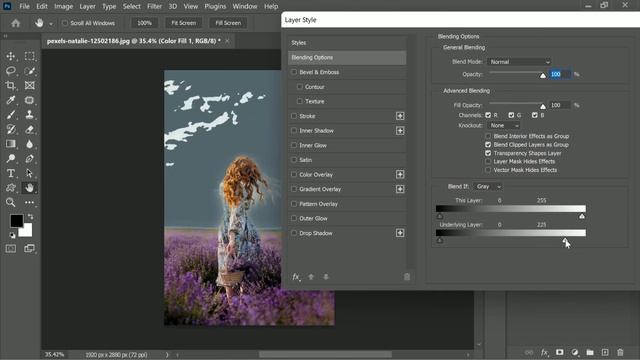Select the Hand tool in toolbar
This screenshot has height=360, width=640.
[29, 188]
